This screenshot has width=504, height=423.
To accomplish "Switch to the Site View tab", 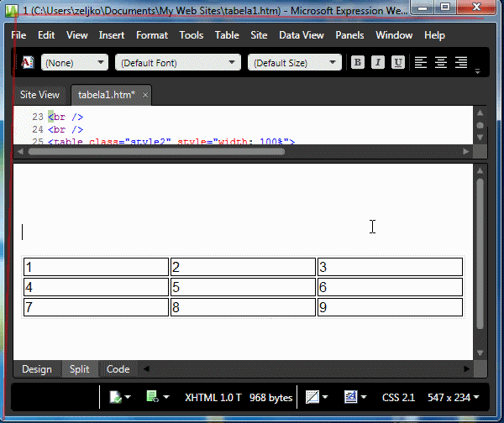I will click(39, 95).
